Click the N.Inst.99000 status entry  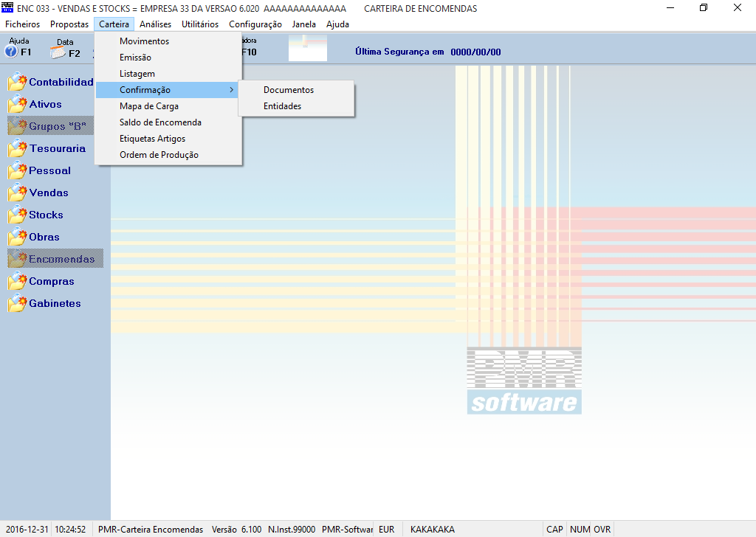point(292,530)
